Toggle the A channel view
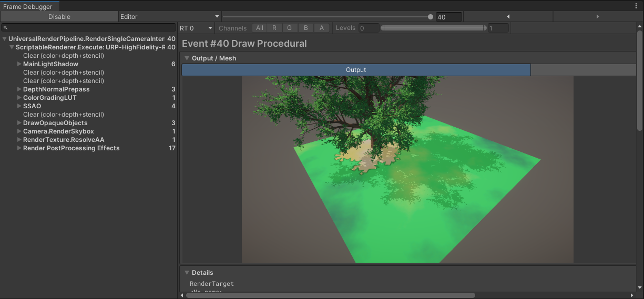Screen dimensions: 644x299 (321, 28)
